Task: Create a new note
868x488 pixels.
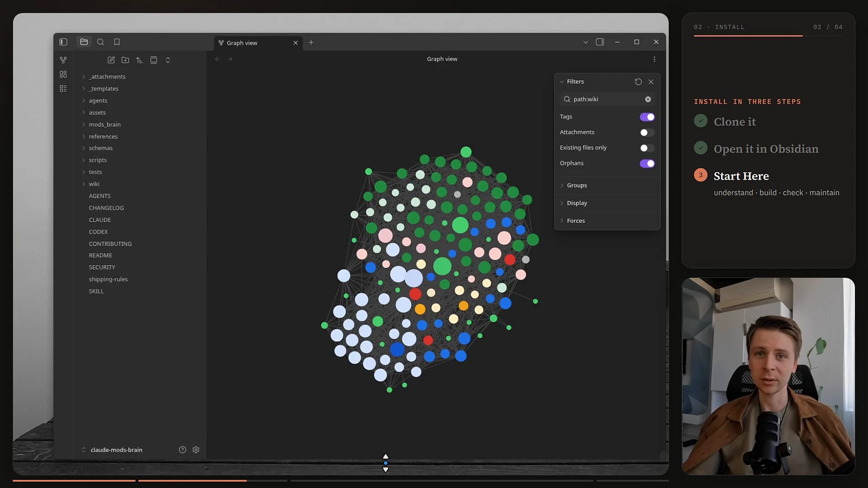Action: pos(111,60)
